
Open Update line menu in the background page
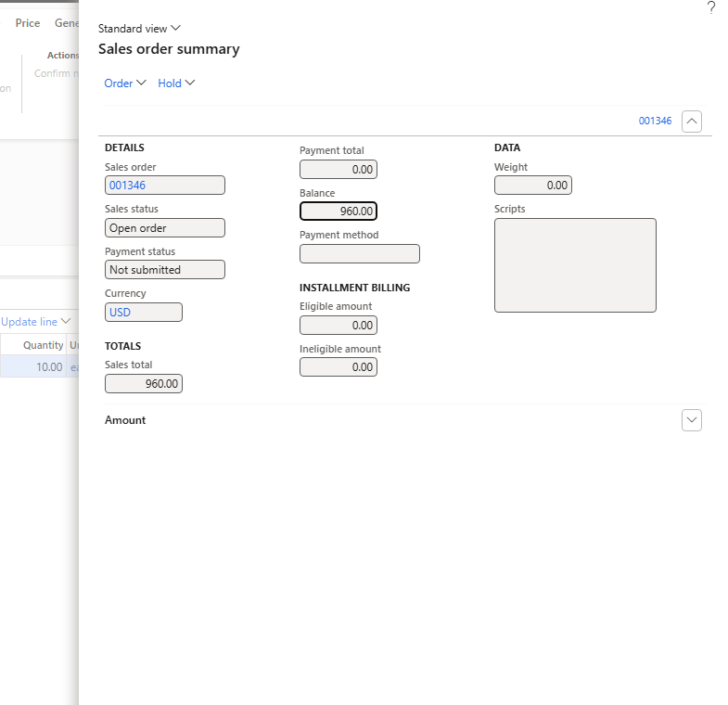coord(36,321)
